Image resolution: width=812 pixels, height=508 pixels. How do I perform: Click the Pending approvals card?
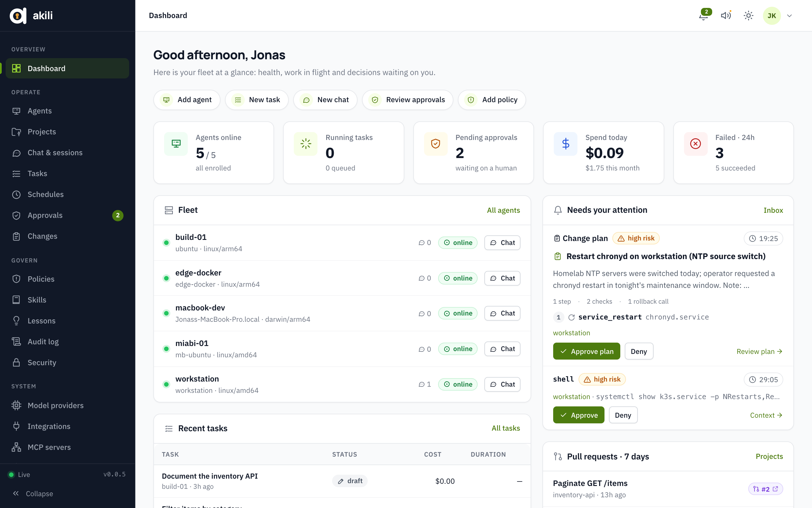pos(473,152)
